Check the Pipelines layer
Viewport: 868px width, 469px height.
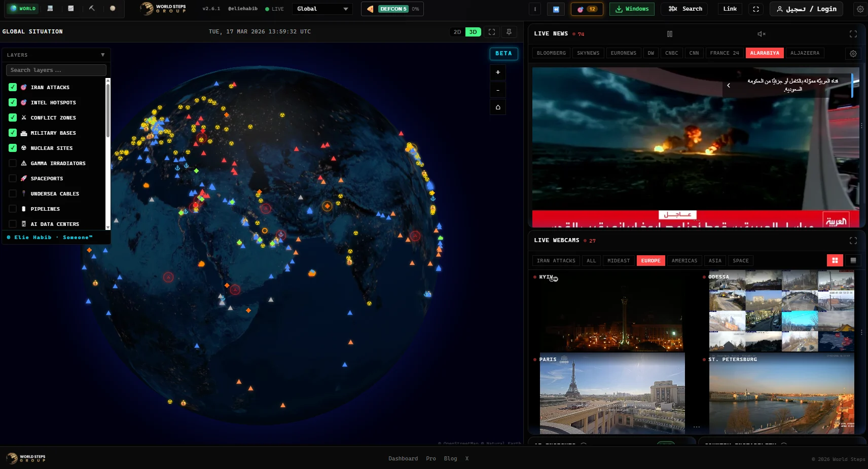pyautogui.click(x=14, y=209)
